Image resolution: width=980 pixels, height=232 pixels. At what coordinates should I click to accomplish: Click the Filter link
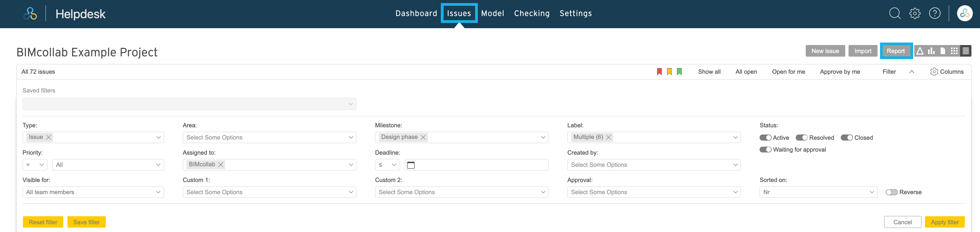(889, 72)
